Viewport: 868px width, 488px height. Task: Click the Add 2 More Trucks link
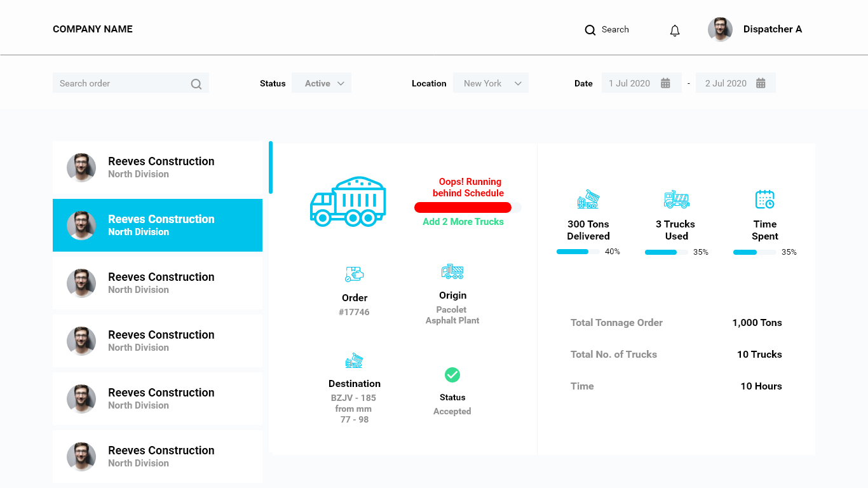point(463,221)
